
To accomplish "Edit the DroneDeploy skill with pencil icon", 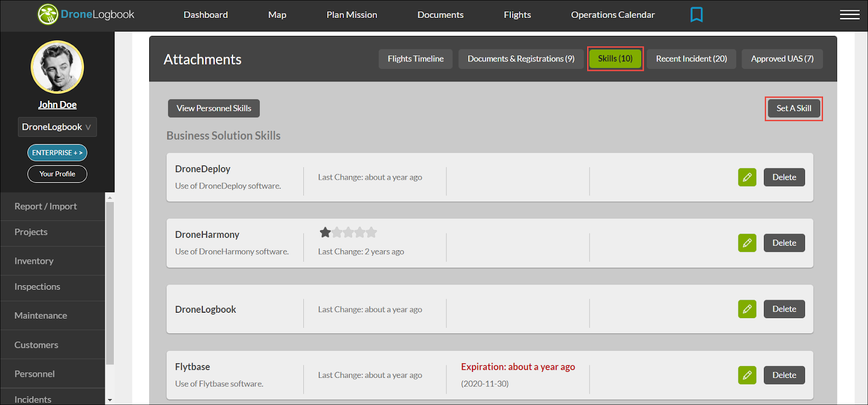I will (747, 177).
